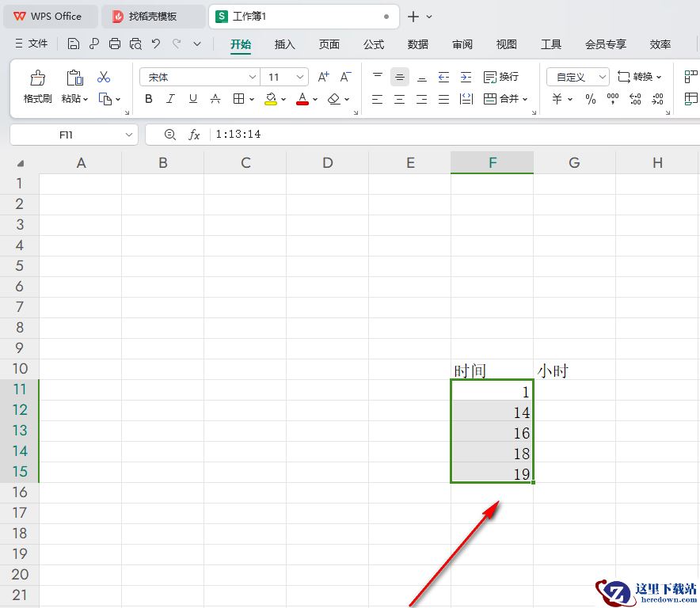Switch to the View (视图) tab
Image resolution: width=700 pixels, height=608 pixels.
click(x=507, y=44)
